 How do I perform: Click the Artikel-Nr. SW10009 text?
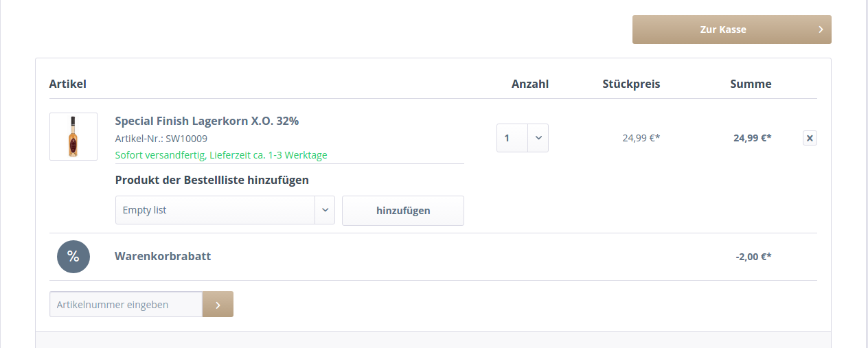point(161,139)
